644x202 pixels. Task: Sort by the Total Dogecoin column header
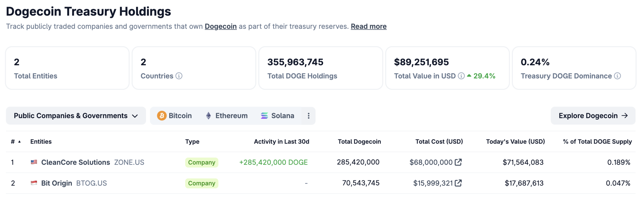coord(359,142)
